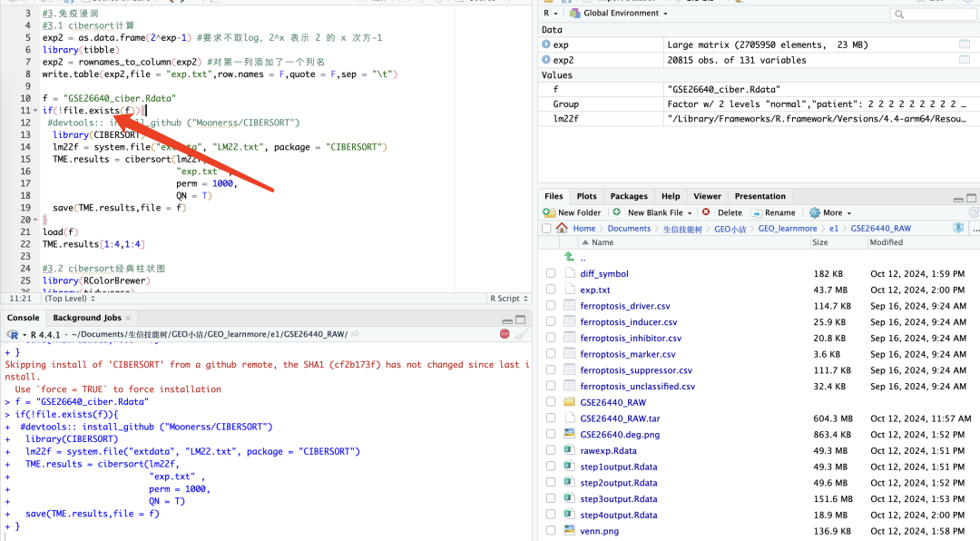Click the More gear icon
The height and width of the screenshot is (541, 980).
814,212
